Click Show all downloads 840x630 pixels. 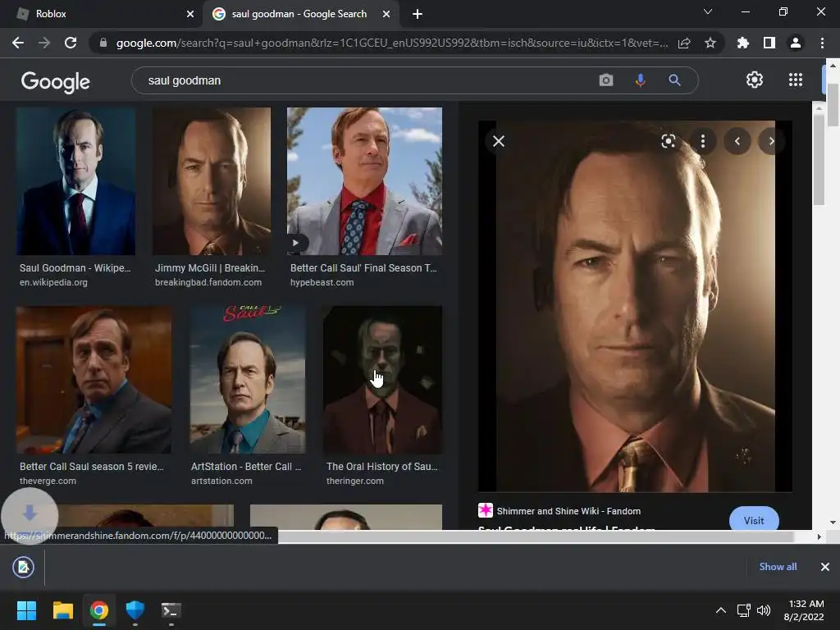pyautogui.click(x=778, y=567)
